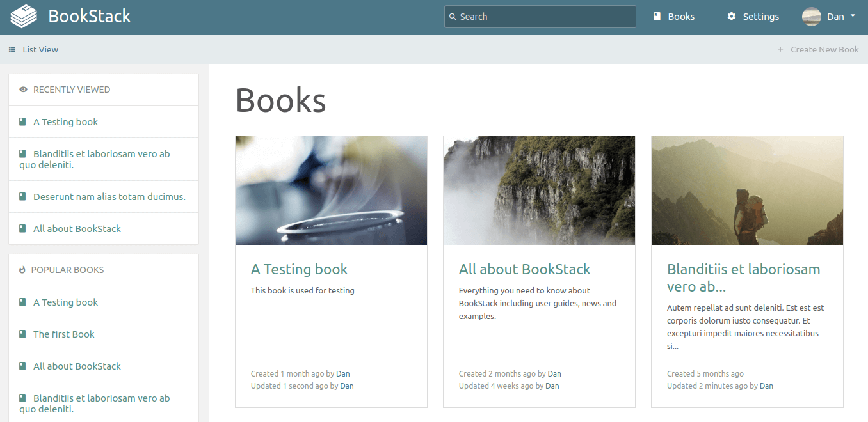This screenshot has width=868, height=422.
Task: Open Deserunt nam alias totam ducimus
Action: pyautogui.click(x=109, y=197)
